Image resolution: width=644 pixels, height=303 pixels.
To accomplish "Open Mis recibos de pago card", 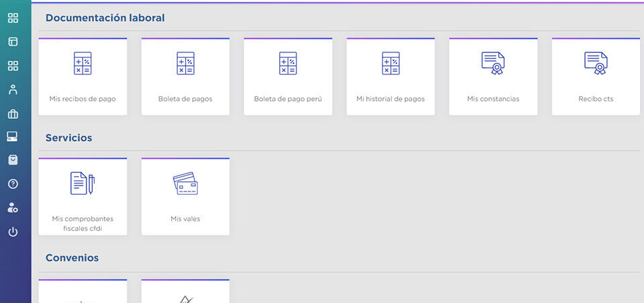I will [x=83, y=77].
